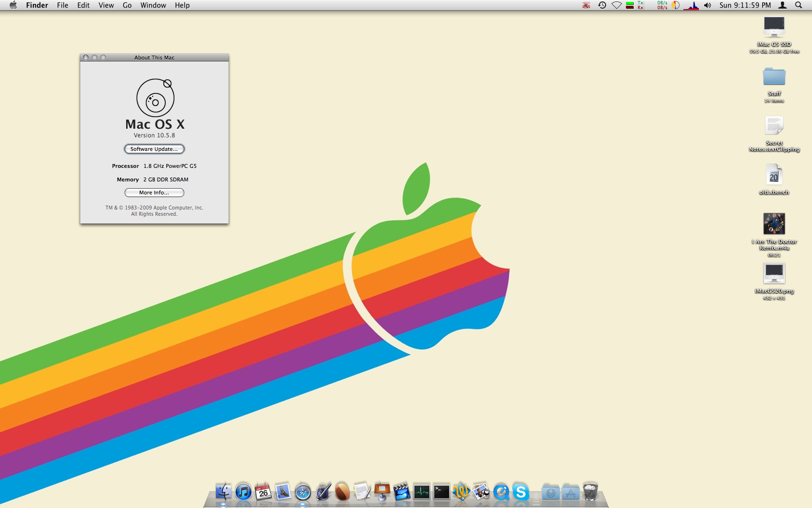Launch Preview from the Dock
This screenshot has width=812, height=508.
click(481, 492)
